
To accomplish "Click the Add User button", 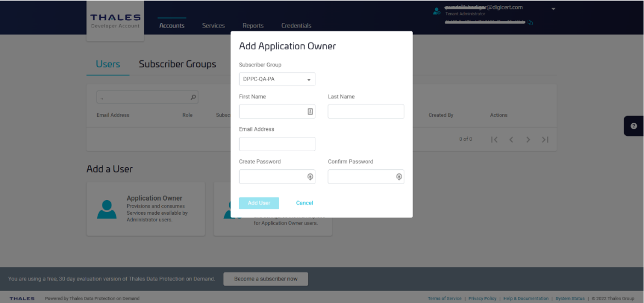I will (259, 203).
